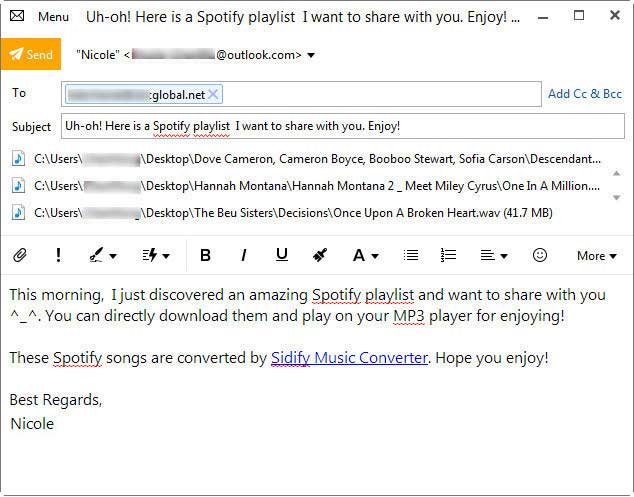Click the 'Nicole' signature line

coord(32,424)
